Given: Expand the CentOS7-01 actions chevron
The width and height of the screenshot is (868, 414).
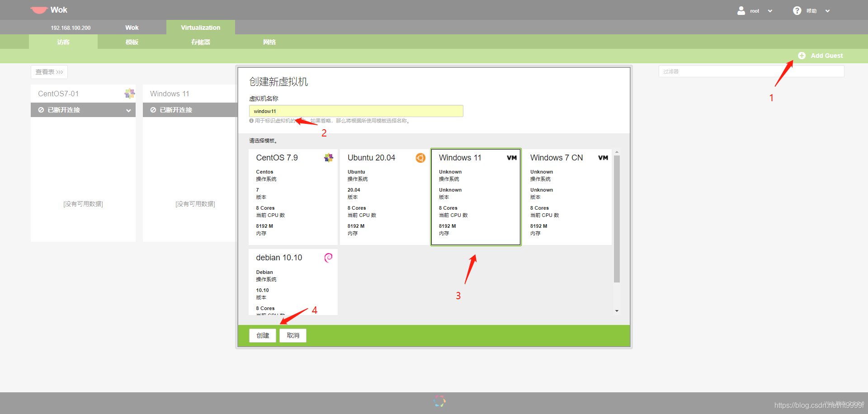Looking at the screenshot, I should click(x=128, y=110).
